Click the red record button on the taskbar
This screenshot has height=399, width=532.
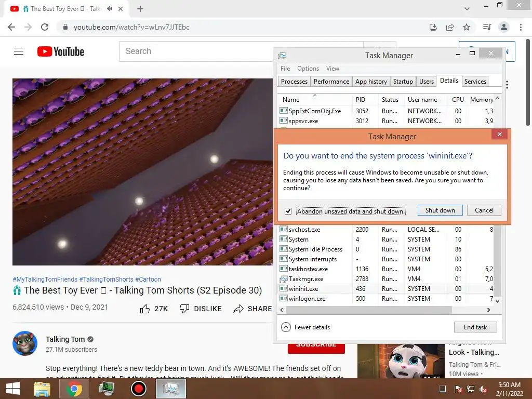tap(138, 389)
